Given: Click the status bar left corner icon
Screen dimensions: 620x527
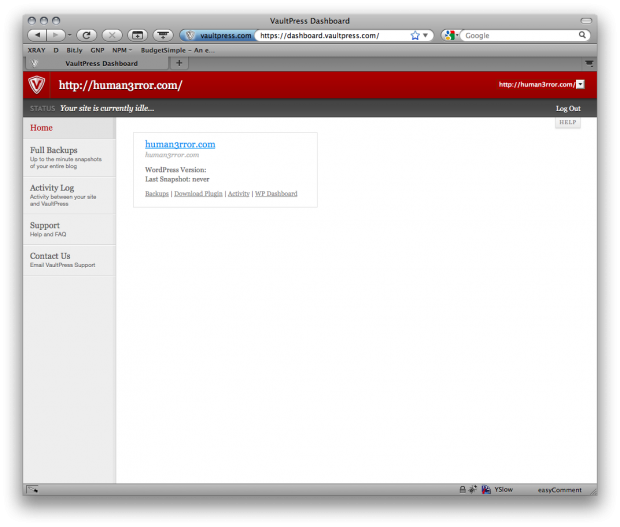Looking at the screenshot, I should [32, 489].
